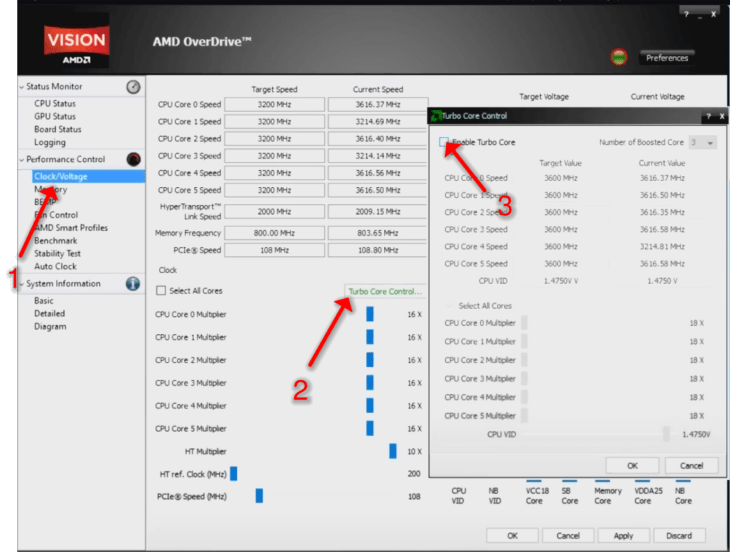Click HT Multiplier slider handle
The width and height of the screenshot is (730, 552).
click(393, 451)
